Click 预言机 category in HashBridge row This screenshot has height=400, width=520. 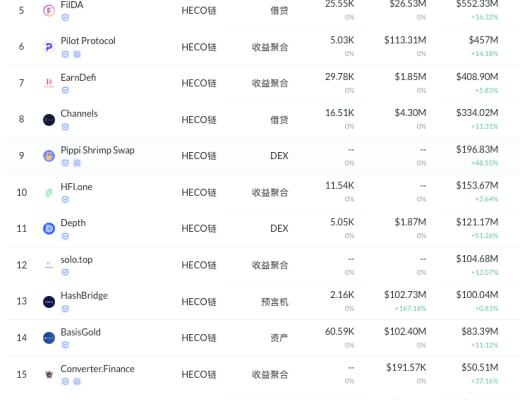coord(274,302)
